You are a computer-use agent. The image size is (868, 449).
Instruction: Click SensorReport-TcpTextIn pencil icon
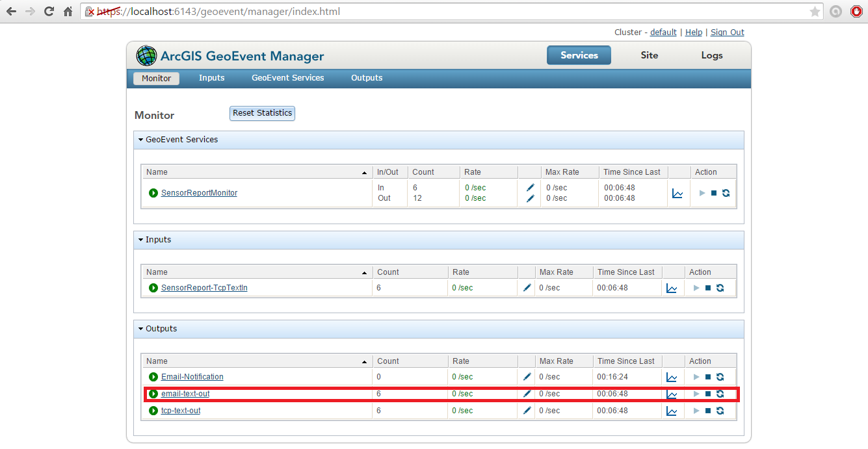[x=527, y=288]
